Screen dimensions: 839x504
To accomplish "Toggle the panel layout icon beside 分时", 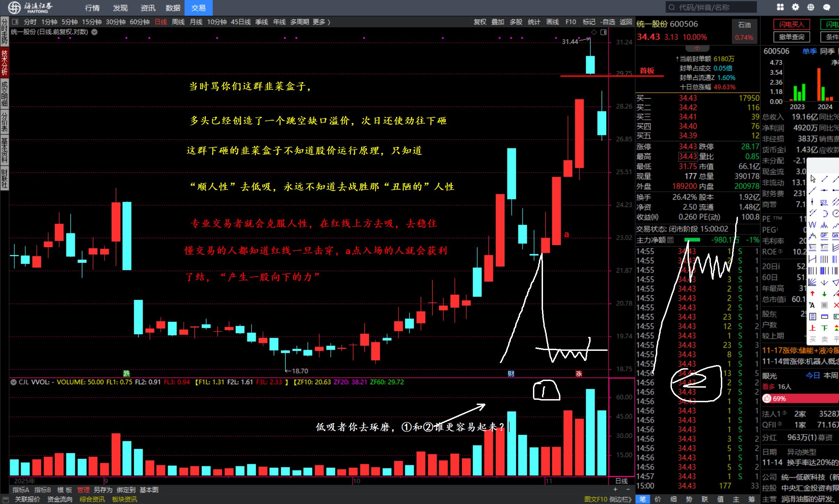I will [x=15, y=22].
